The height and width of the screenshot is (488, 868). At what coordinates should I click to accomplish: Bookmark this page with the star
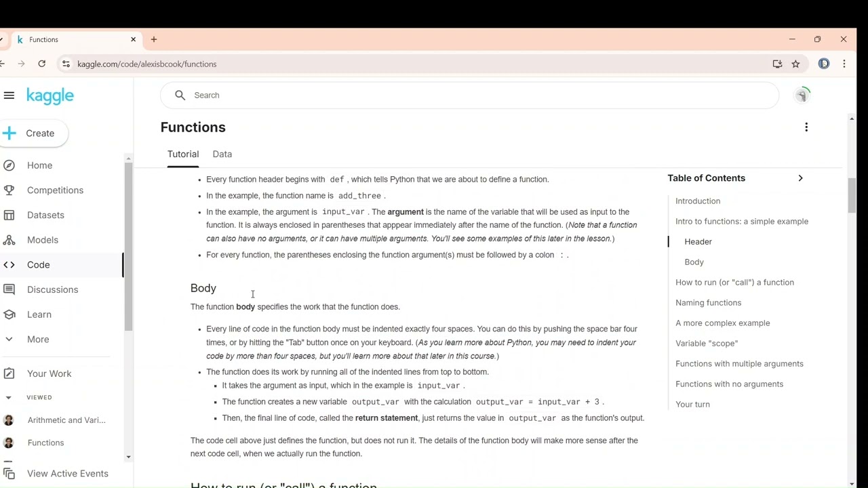click(x=796, y=64)
